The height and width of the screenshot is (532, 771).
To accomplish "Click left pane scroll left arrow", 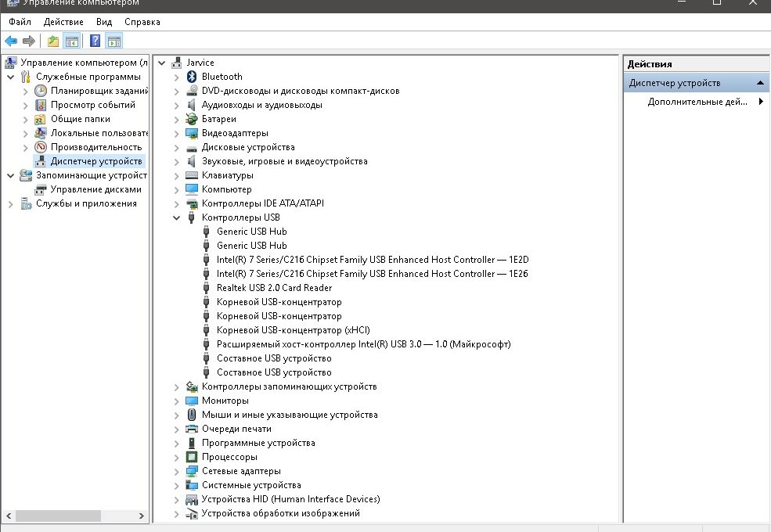I will (8, 516).
